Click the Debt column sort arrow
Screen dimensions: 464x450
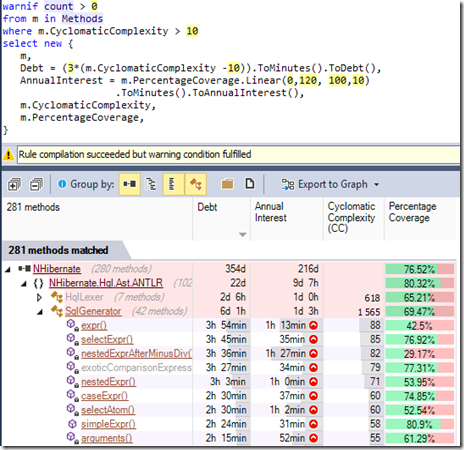pos(243,235)
